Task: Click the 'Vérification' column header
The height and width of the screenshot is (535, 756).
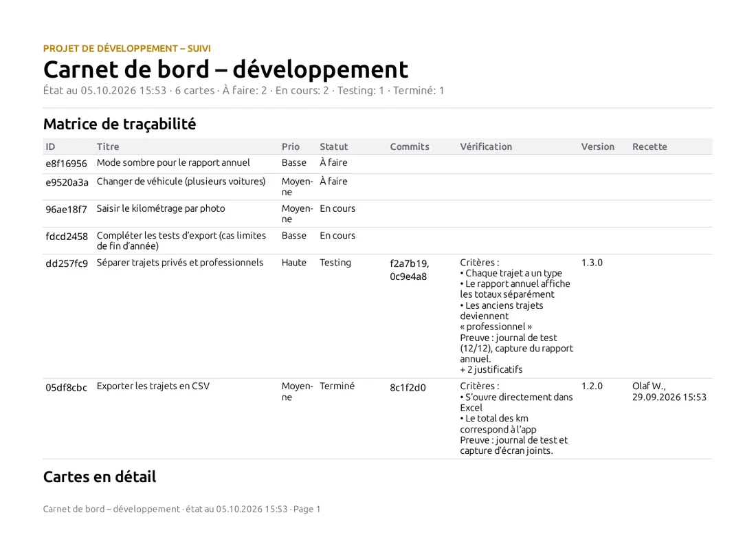Action: pyautogui.click(x=486, y=146)
